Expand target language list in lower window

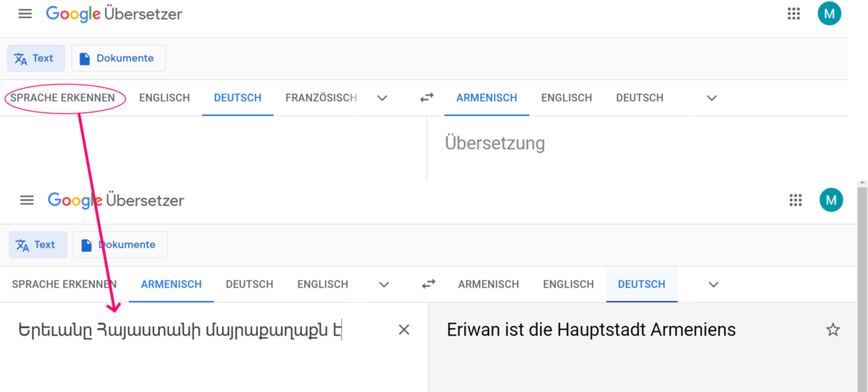click(714, 285)
